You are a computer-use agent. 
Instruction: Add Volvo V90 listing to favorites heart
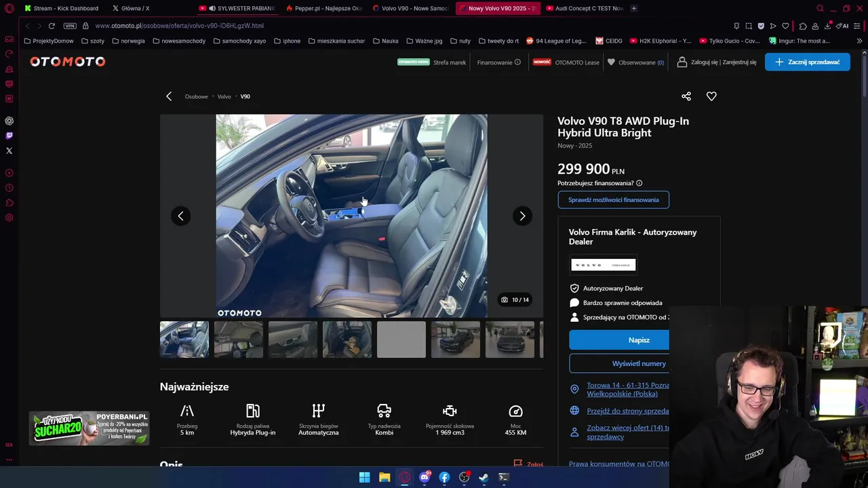click(711, 96)
